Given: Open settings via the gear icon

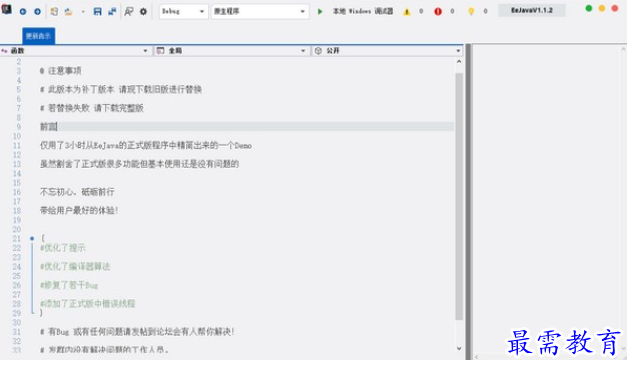Looking at the screenshot, I should 143,12.
